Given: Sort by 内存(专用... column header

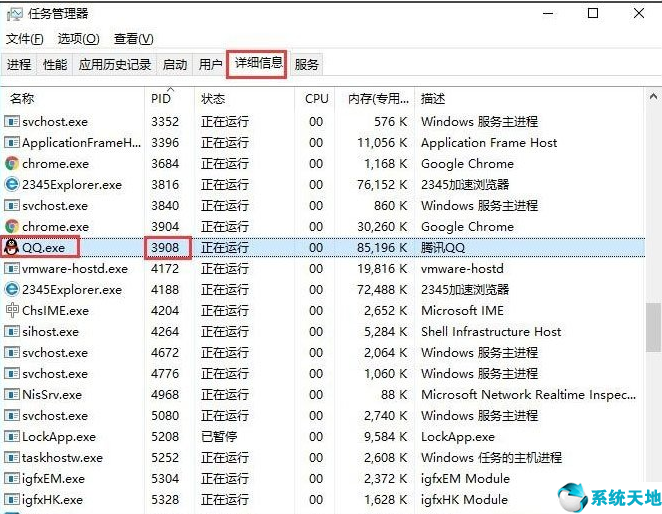Looking at the screenshot, I should tap(375, 99).
